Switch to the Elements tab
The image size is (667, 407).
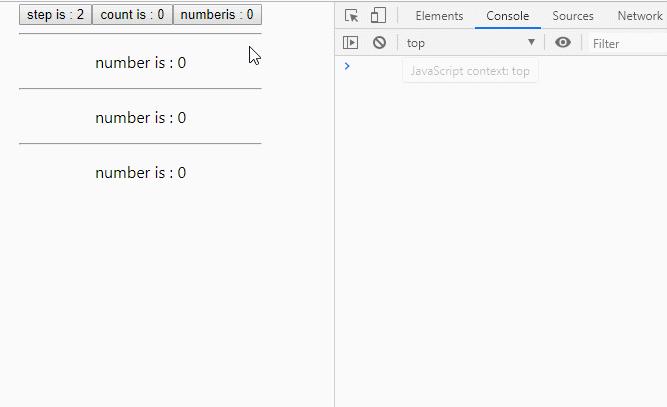coord(439,16)
